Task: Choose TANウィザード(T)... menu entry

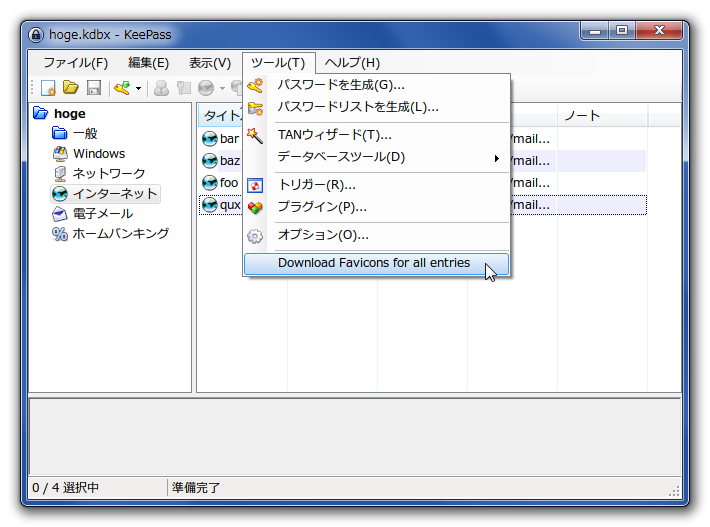Action: [x=377, y=135]
